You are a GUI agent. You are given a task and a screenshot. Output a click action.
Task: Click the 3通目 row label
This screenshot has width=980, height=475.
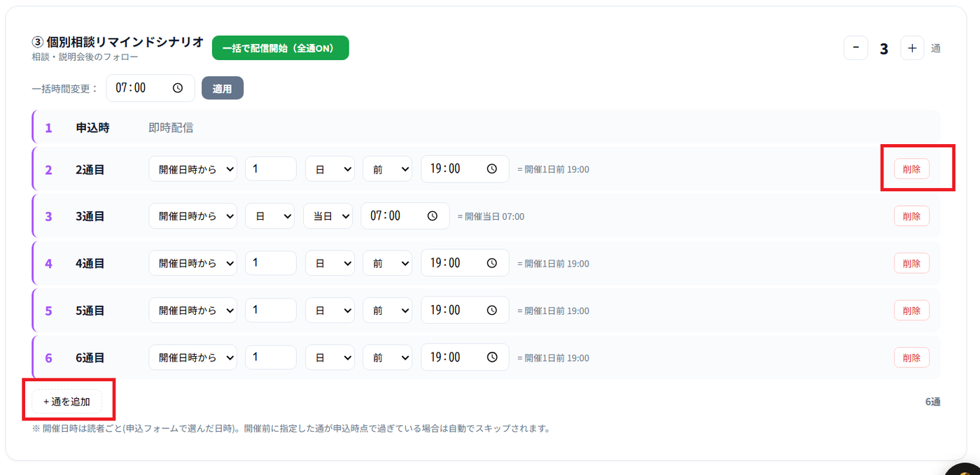point(90,216)
